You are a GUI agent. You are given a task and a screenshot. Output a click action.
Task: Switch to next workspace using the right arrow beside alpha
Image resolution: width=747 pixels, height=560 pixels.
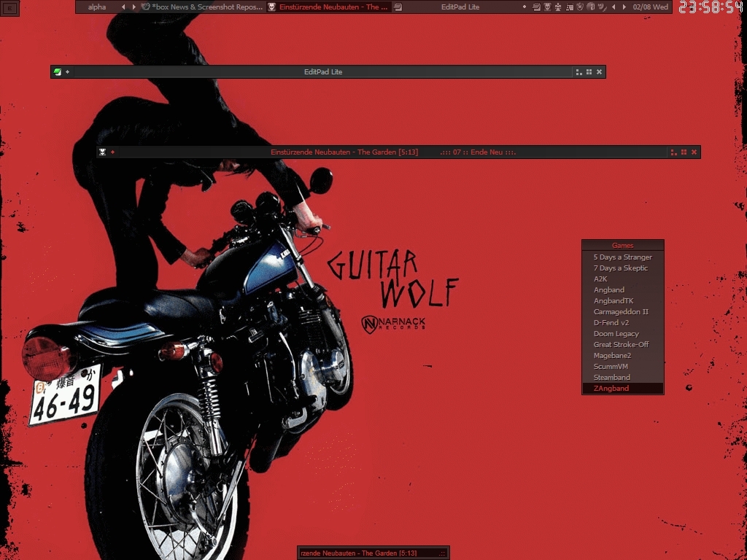pos(133,7)
